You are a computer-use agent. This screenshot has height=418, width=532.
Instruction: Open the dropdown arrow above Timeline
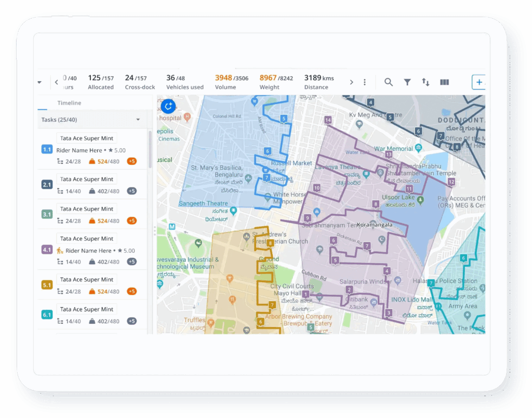click(x=39, y=82)
